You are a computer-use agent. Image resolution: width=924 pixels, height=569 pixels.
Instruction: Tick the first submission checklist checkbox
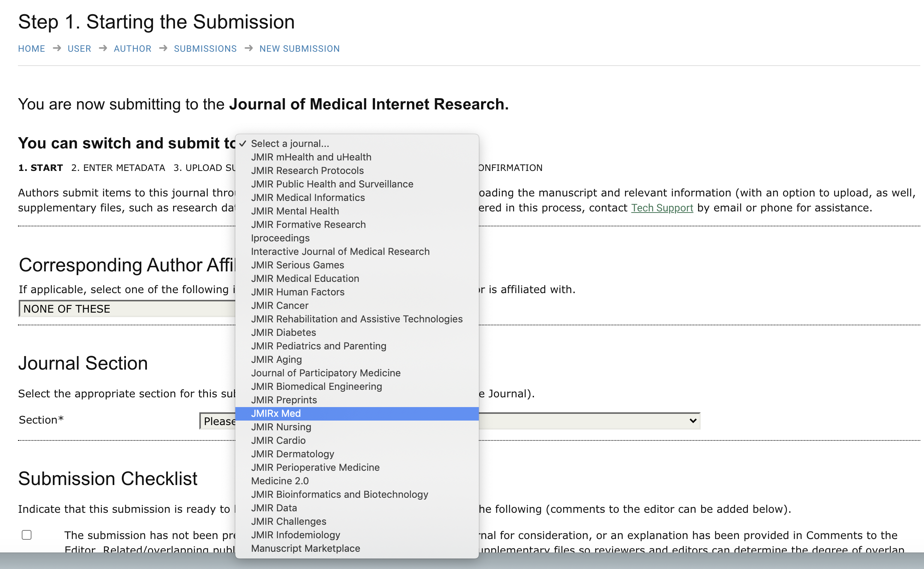pos(27,535)
